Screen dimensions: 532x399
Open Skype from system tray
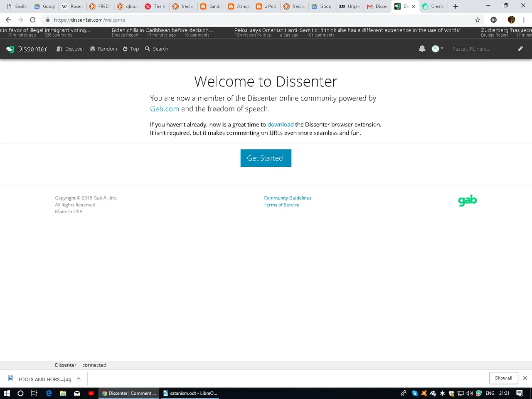point(415,393)
